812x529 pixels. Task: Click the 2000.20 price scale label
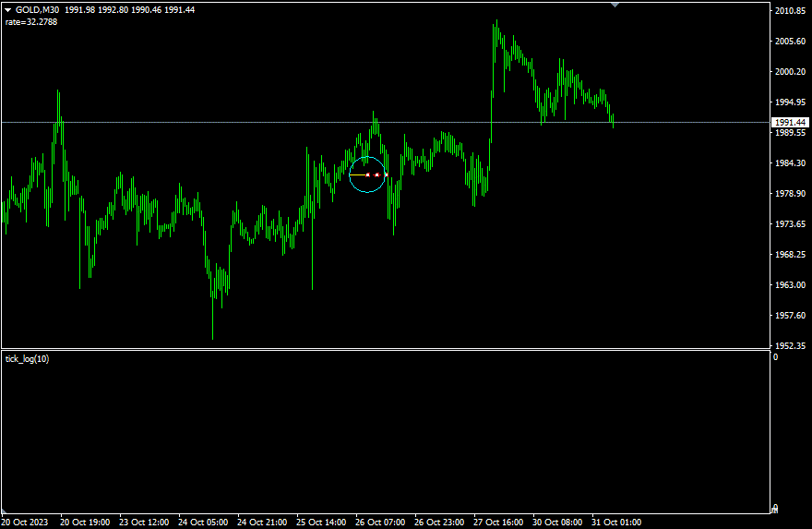pos(790,71)
